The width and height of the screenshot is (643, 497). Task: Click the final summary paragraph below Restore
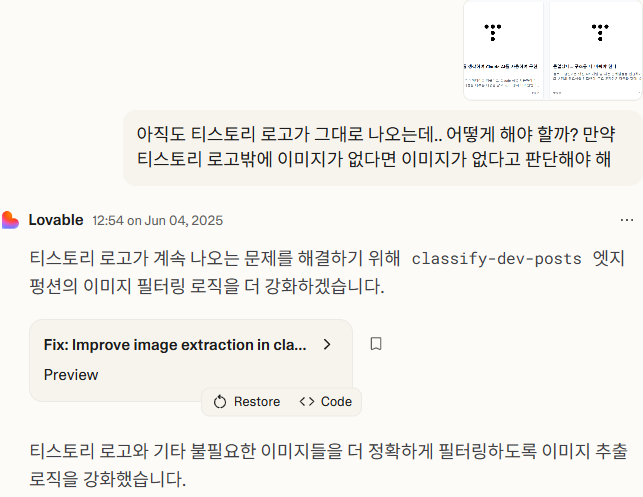click(x=328, y=465)
